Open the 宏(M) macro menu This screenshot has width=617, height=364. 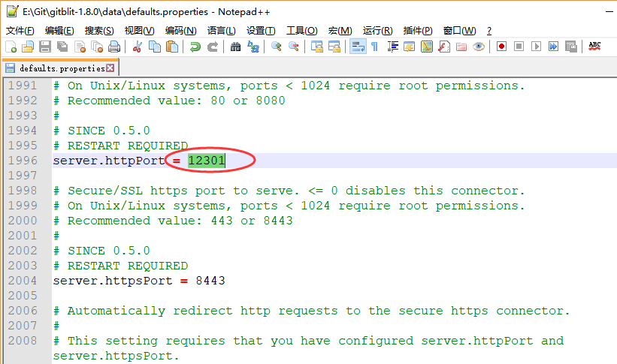(340, 31)
